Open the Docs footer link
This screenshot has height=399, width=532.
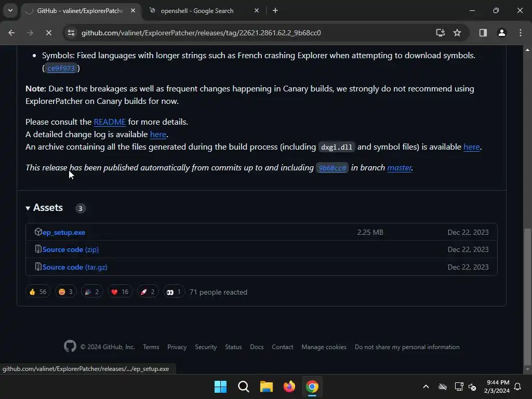pyautogui.click(x=257, y=347)
